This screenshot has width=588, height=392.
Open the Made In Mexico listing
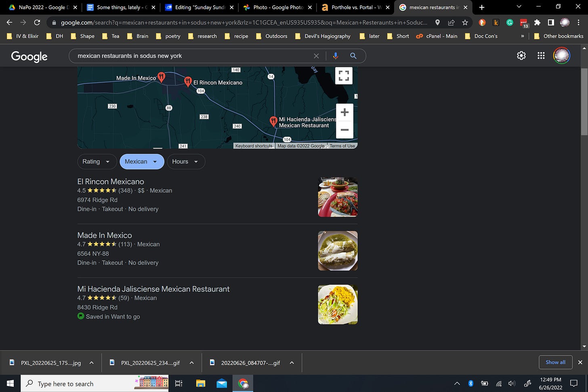[105, 235]
